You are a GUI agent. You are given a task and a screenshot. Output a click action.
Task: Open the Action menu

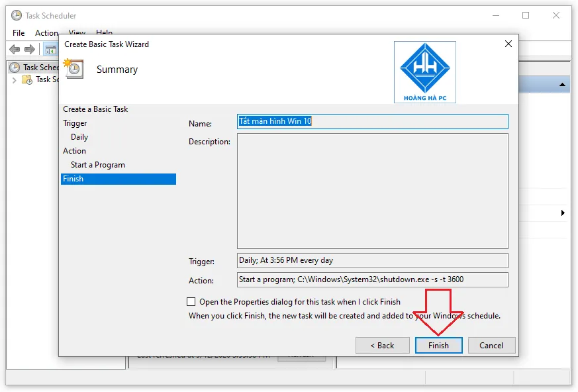(46, 33)
